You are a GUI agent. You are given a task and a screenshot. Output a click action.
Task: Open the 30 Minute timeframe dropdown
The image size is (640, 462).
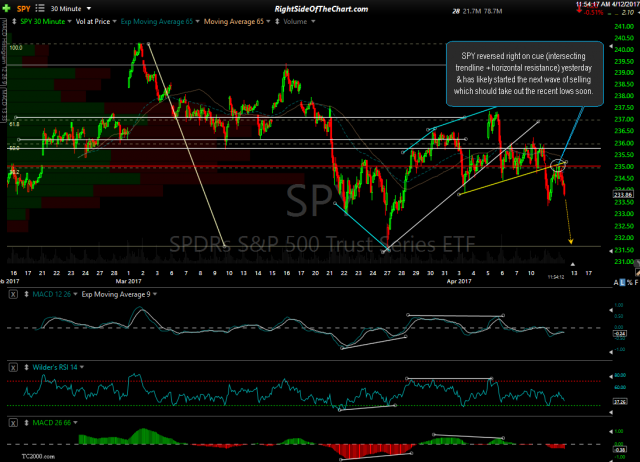89,8
